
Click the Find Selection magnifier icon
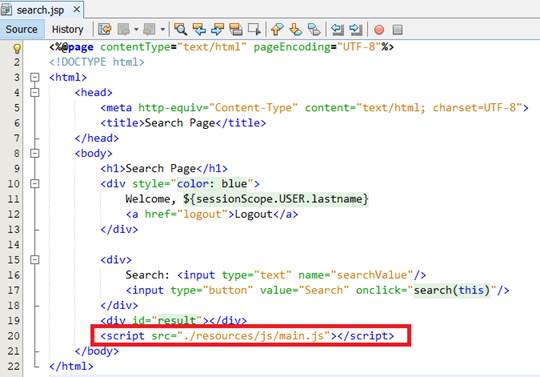click(x=180, y=29)
